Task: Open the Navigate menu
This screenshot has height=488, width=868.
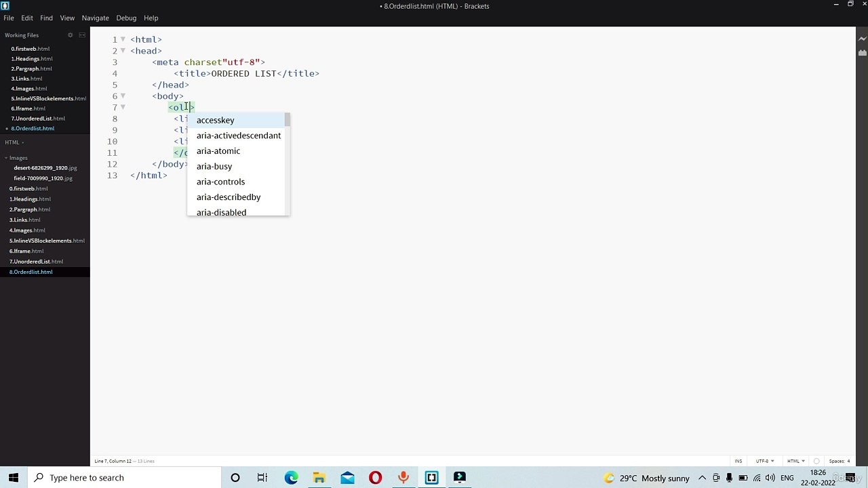Action: tap(96, 18)
